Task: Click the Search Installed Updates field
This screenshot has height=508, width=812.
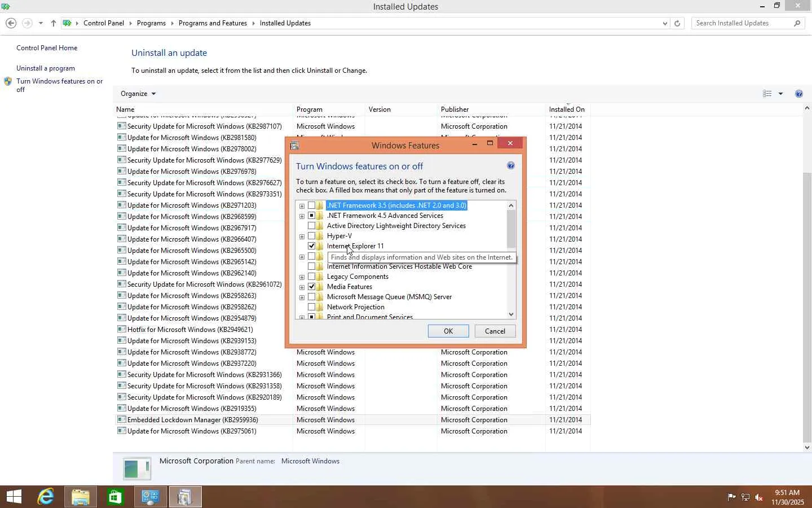Action: tap(742, 23)
